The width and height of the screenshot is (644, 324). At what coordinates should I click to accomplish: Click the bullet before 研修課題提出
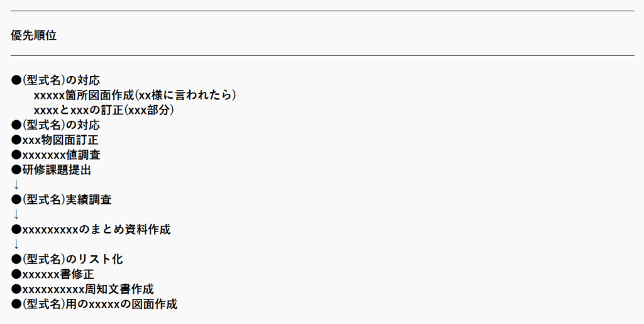16,170
